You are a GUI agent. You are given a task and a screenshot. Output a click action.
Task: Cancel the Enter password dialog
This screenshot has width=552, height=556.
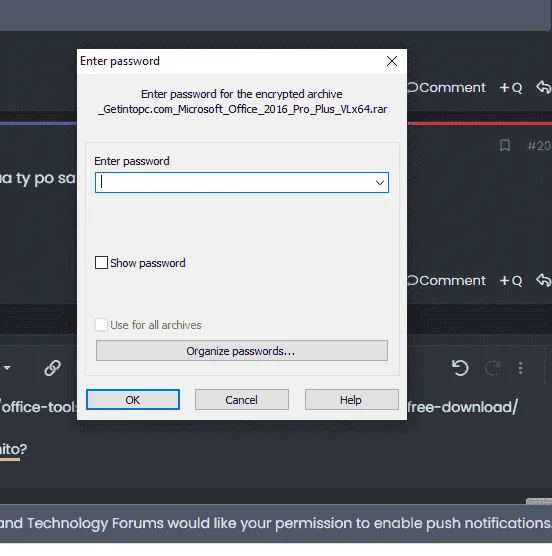click(242, 400)
